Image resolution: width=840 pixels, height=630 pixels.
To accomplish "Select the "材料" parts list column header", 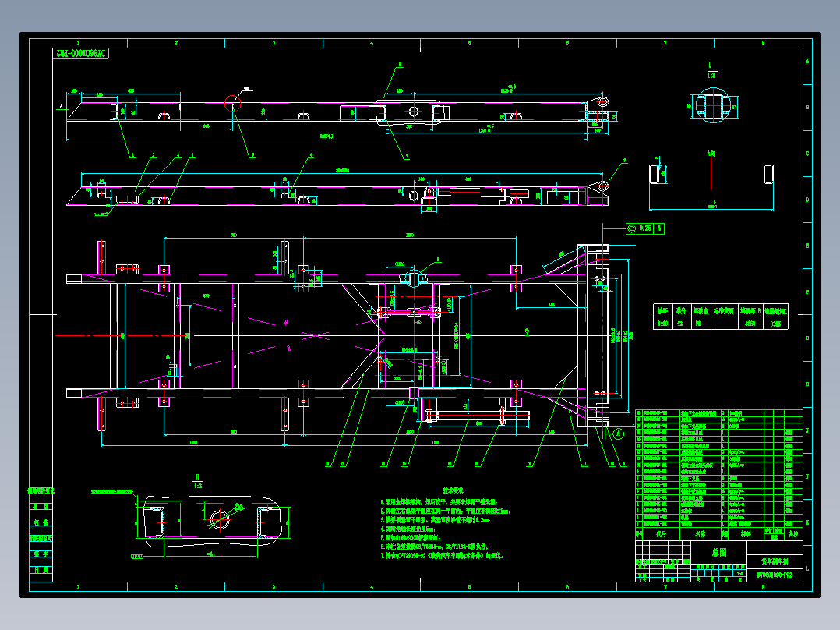I will (746, 534).
